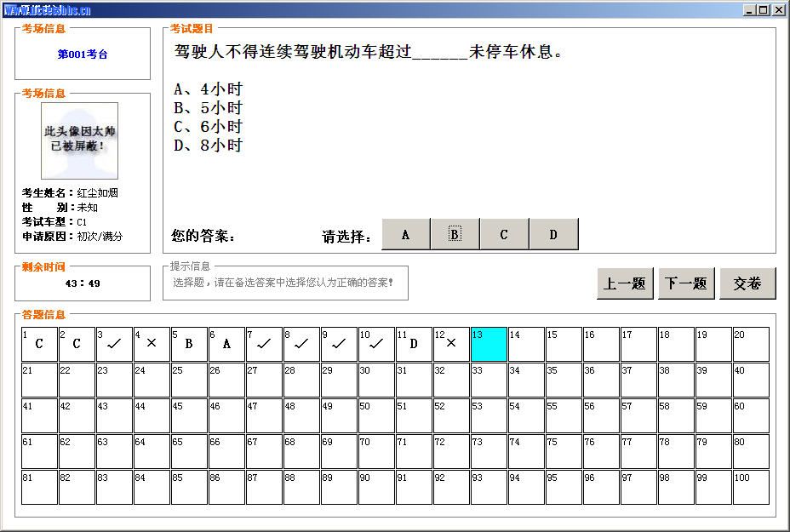The height and width of the screenshot is (532, 790).
Task: Open question 5 cell answered B
Action: pos(189,344)
